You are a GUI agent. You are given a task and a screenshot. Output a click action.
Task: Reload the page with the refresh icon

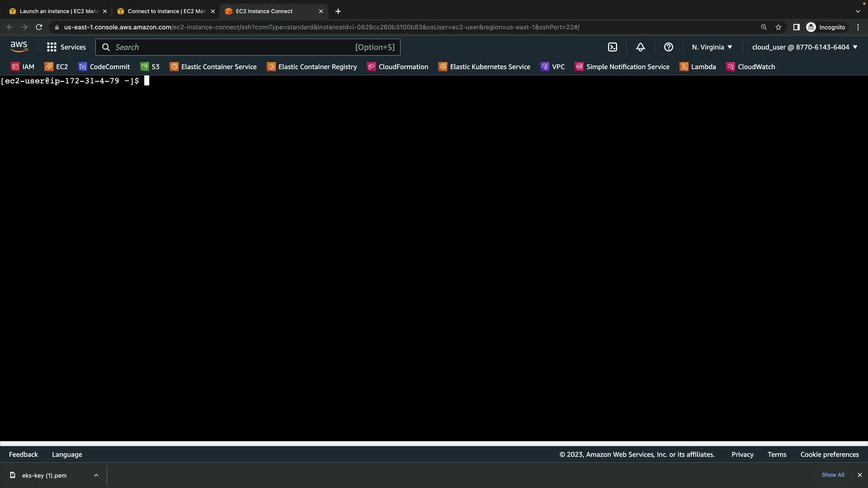pyautogui.click(x=39, y=27)
